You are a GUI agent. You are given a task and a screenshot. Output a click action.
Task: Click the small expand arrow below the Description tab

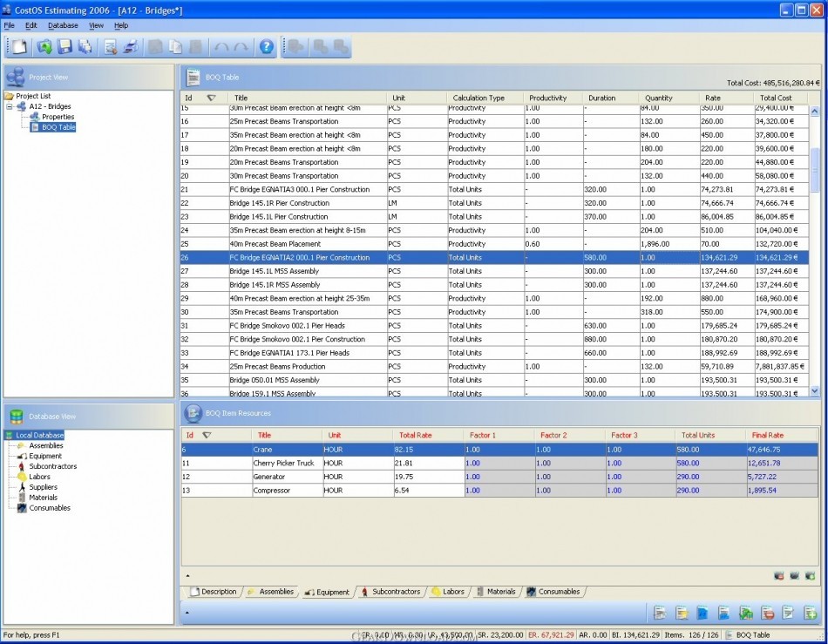coord(188,613)
